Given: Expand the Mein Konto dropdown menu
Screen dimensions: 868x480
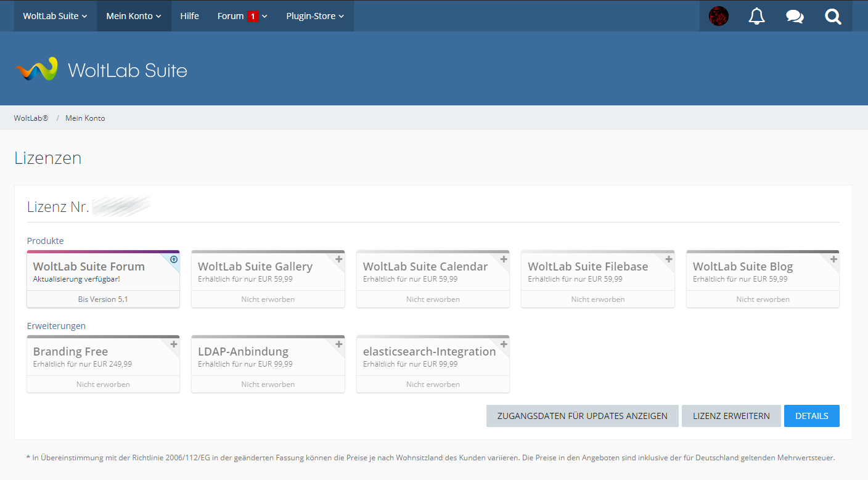Looking at the screenshot, I should click(x=134, y=16).
